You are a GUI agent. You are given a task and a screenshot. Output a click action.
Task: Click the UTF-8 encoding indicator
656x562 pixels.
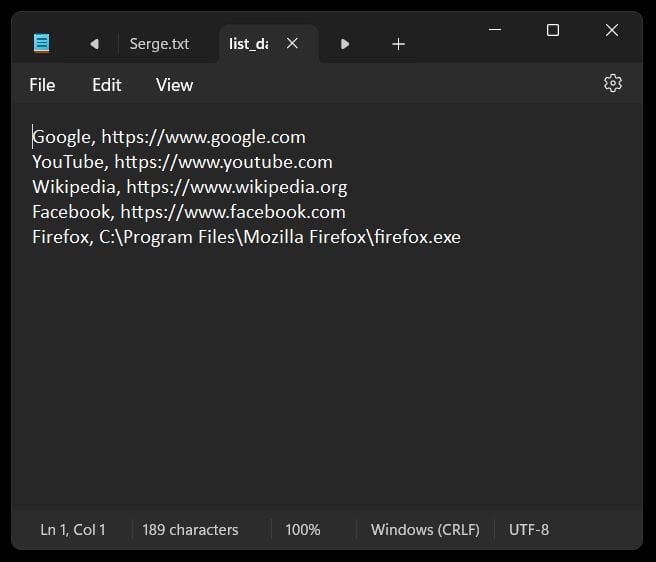529,530
